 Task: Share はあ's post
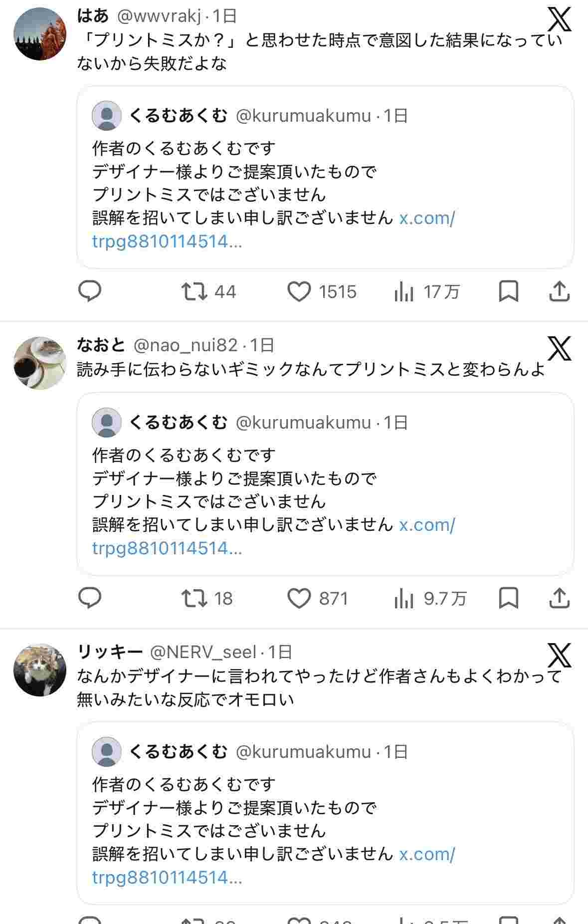pyautogui.click(x=559, y=291)
